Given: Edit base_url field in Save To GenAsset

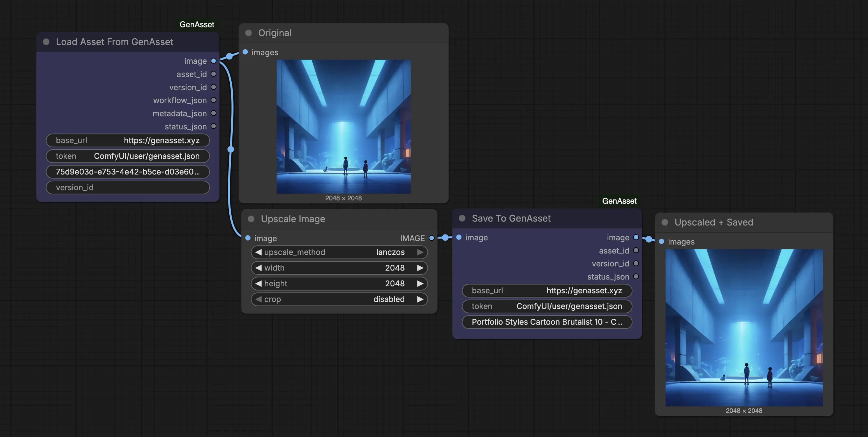Looking at the screenshot, I should click(547, 290).
